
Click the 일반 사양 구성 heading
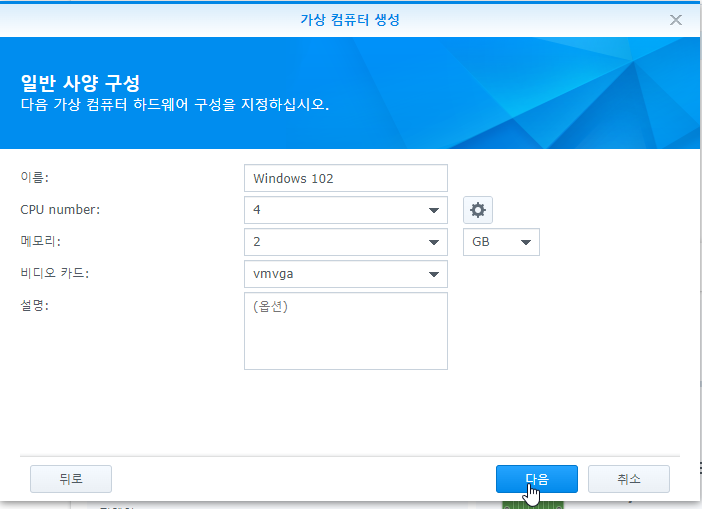(80, 83)
